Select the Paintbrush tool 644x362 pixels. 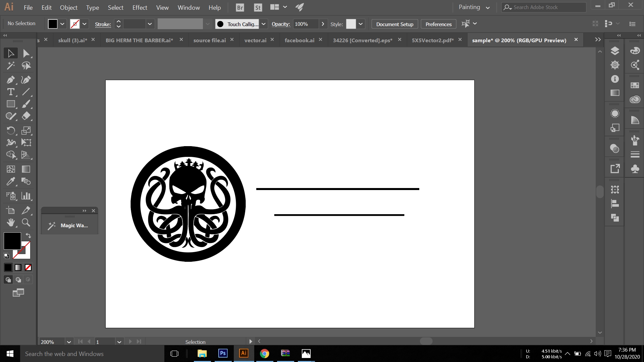coord(26,104)
